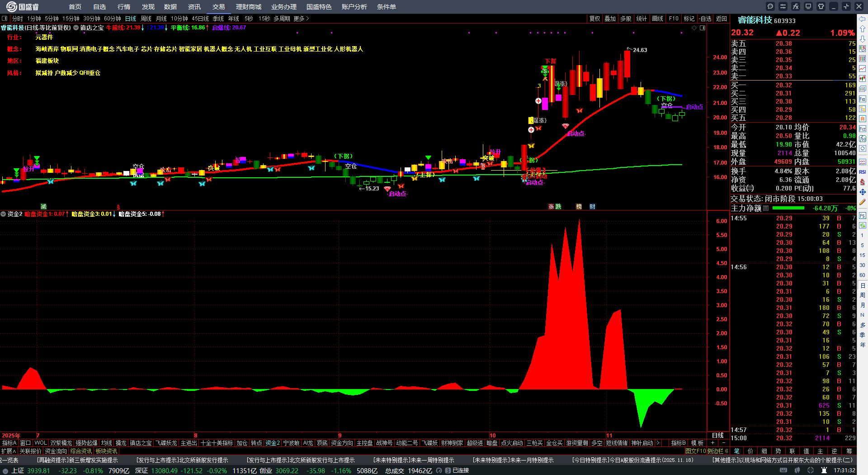Screen dimensions: 868x475
Task: Switch to 60分钟 period tab
Action: tap(113, 19)
